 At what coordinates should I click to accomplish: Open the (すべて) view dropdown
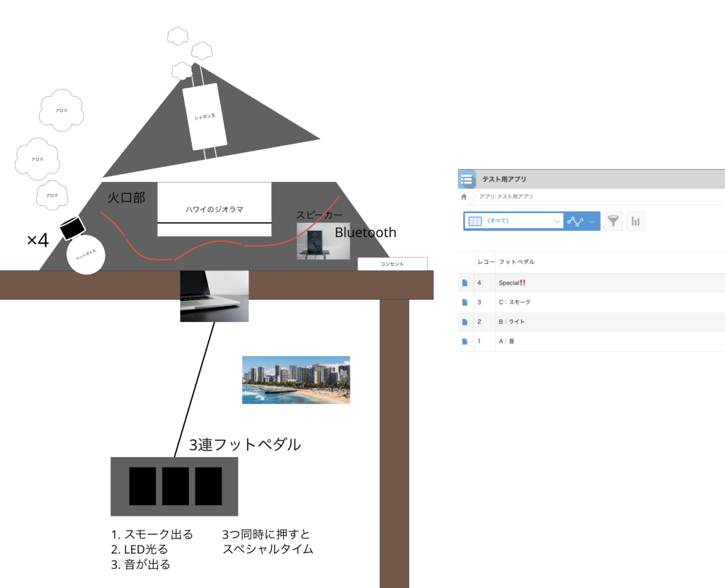514,221
